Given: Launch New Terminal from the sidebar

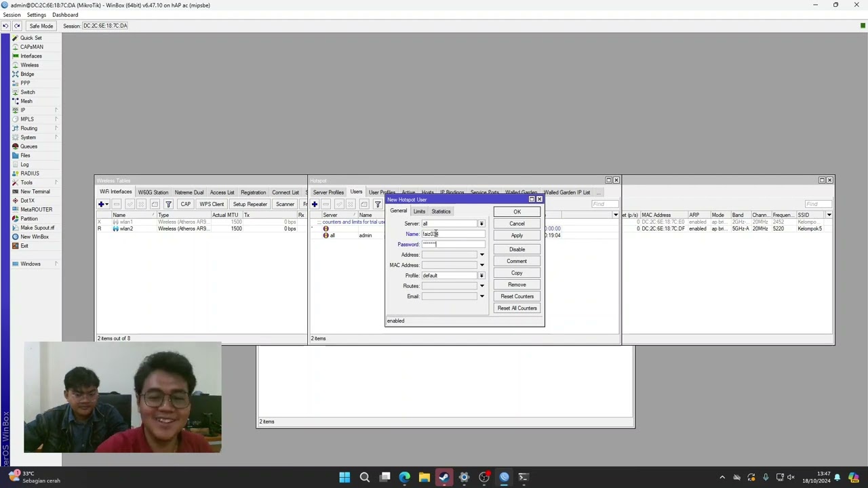Looking at the screenshot, I should tap(35, 191).
